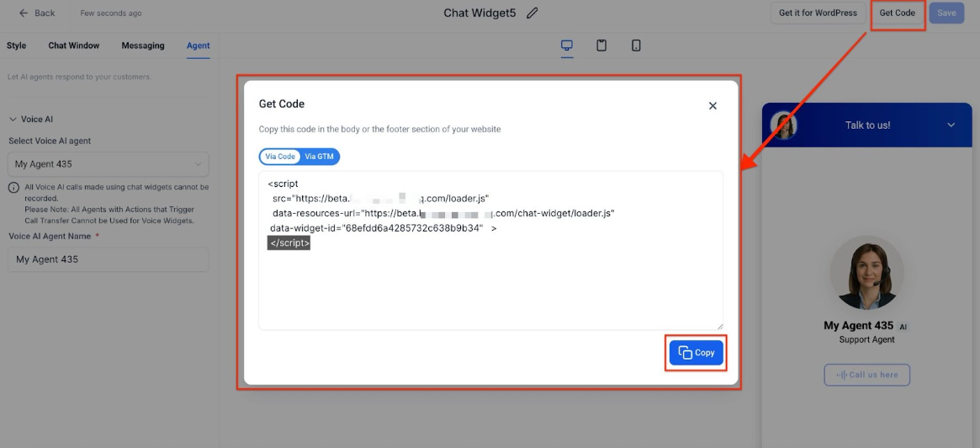The image size is (980, 448).
Task: Switch to the Via Code option
Action: [280, 157]
